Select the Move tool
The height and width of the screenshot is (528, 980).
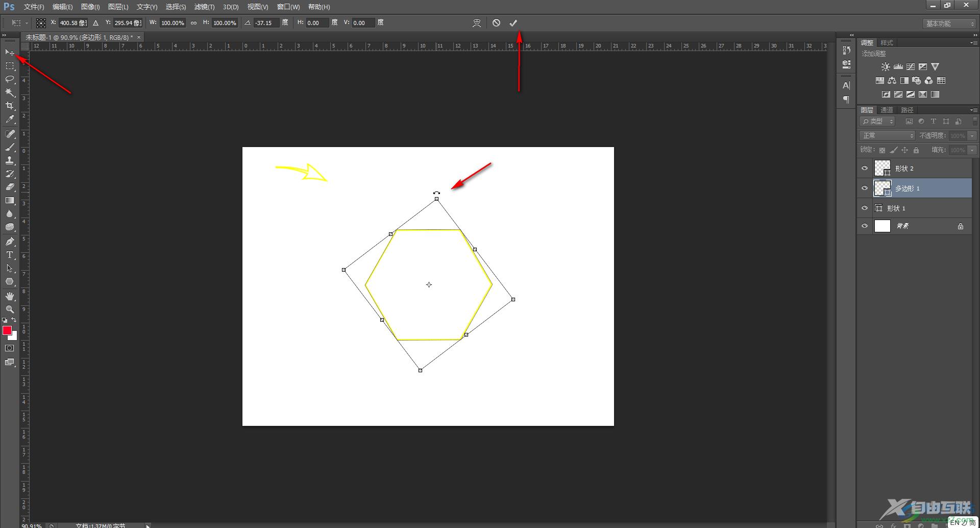point(10,52)
